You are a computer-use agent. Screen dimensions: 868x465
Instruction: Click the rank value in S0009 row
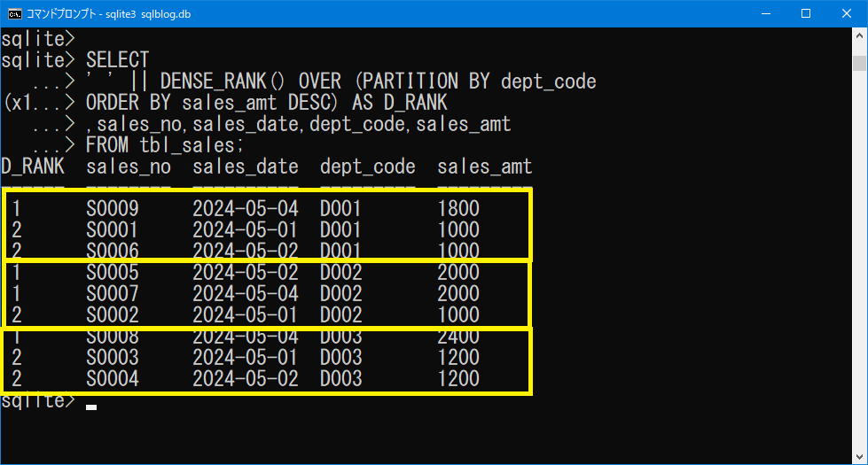pos(17,208)
